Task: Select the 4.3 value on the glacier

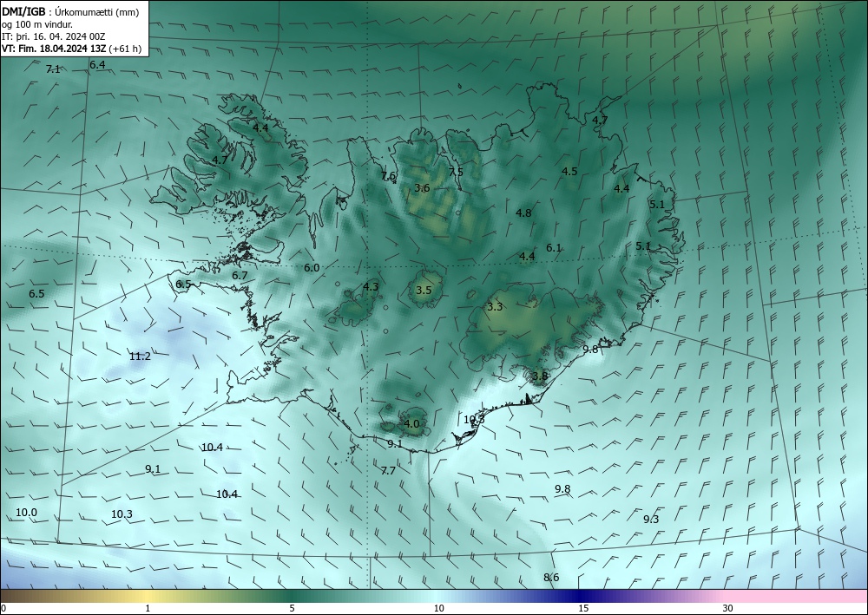Action: point(371,286)
